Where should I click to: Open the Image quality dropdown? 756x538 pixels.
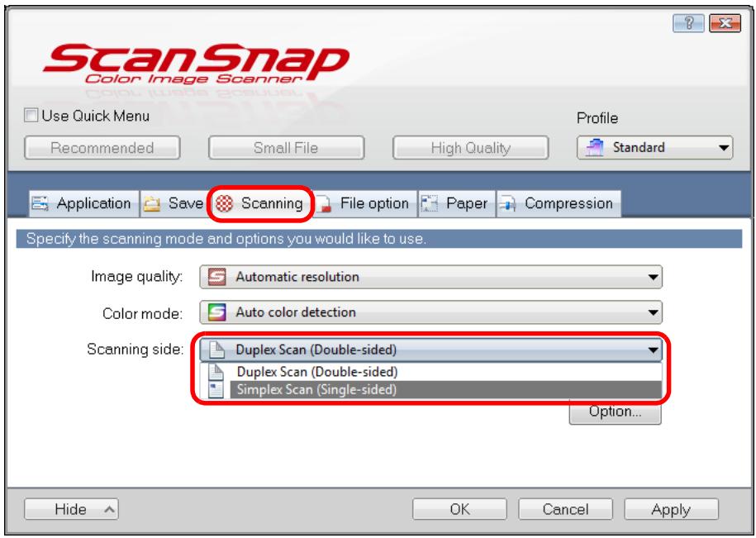[x=431, y=277]
